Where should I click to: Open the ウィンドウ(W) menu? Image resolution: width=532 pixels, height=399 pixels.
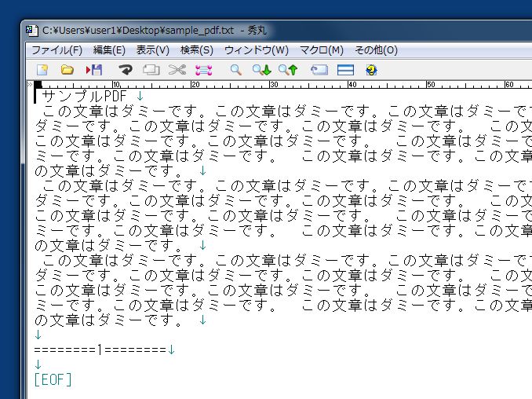point(256,50)
